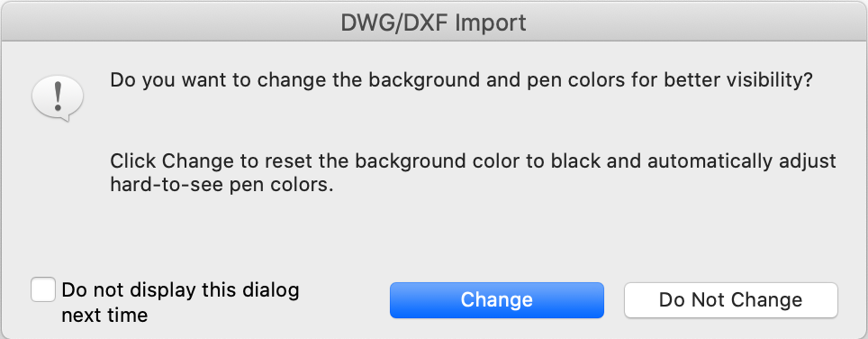Screen dimensions: 868x339
Task: Keep current colors with Do Not Change
Action: click(731, 300)
